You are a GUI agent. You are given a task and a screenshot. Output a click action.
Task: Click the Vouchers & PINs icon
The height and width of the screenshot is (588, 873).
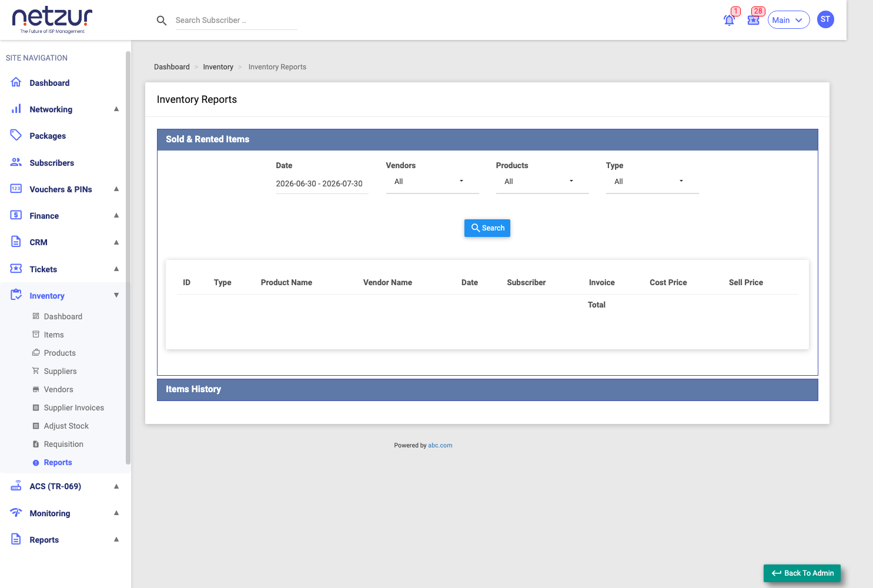tap(16, 189)
